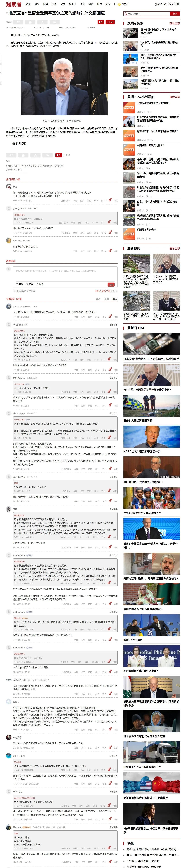Image resolution: width=186 pixels, height=868 pixels.
Task: Expand 全部楼层 on 来自星星的你's thread
Action: (113, 756)
